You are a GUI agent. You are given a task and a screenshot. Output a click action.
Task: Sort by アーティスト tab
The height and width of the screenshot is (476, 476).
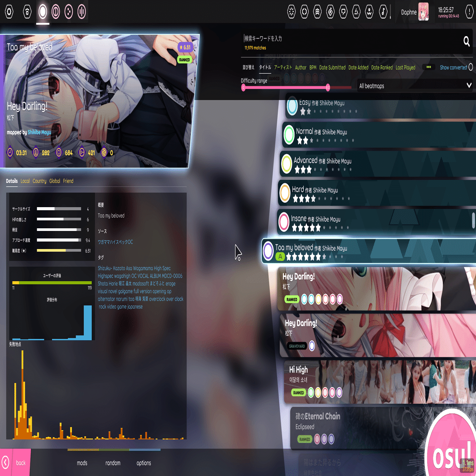point(283,67)
